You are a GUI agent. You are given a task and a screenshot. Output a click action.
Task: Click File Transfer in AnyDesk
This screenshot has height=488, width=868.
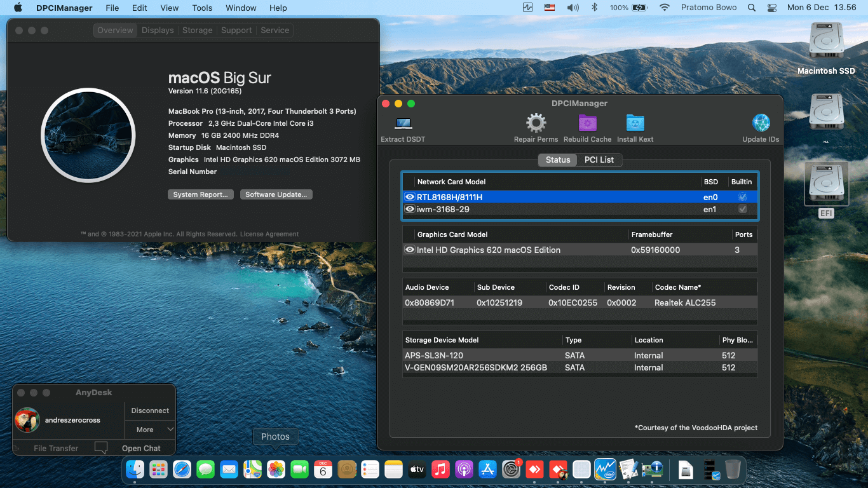[x=56, y=448]
